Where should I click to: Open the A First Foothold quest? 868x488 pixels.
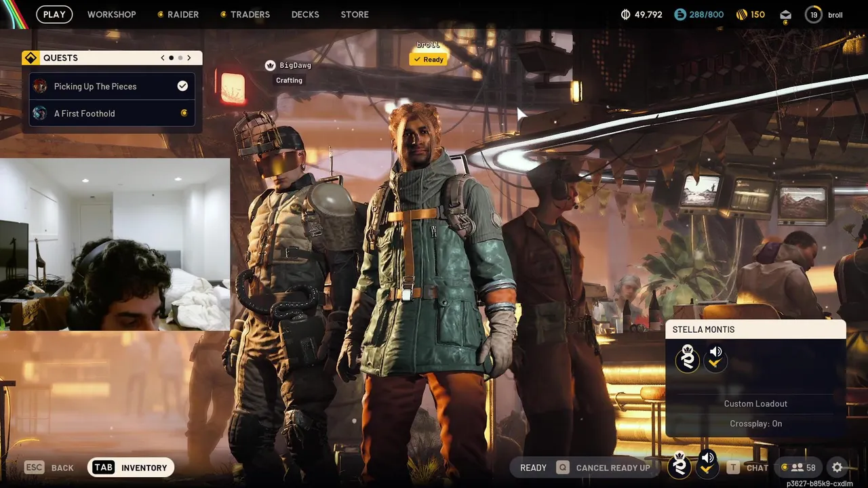(x=112, y=113)
